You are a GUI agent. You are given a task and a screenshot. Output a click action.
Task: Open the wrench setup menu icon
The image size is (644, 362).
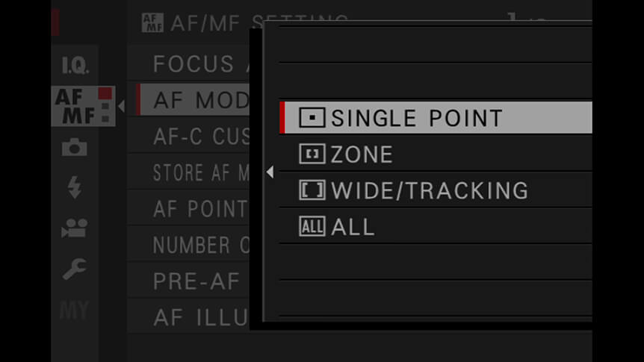click(x=75, y=269)
